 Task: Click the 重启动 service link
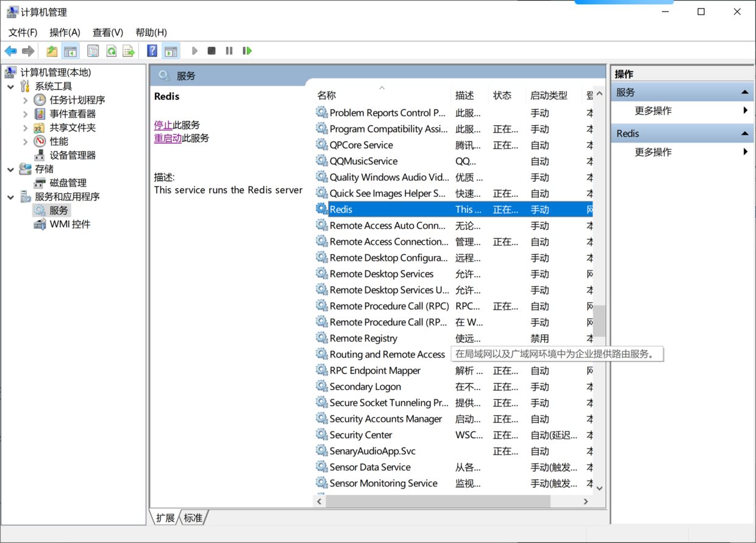(x=168, y=138)
